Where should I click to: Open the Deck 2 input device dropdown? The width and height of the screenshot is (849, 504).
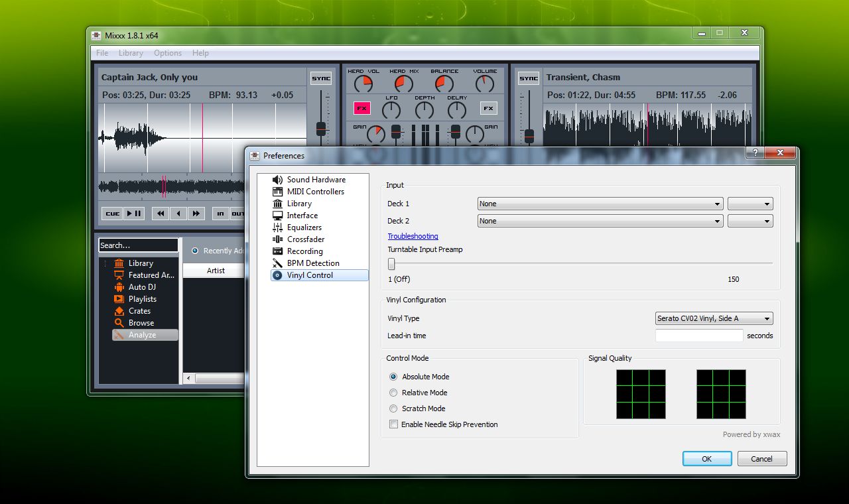click(600, 221)
